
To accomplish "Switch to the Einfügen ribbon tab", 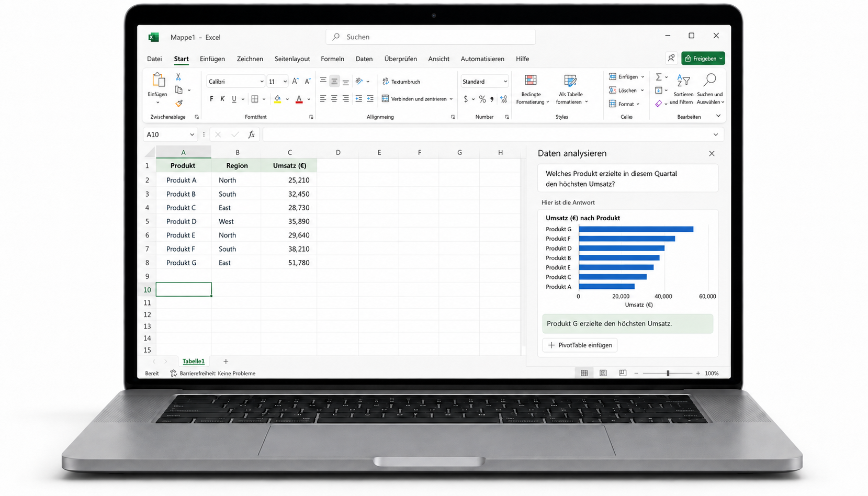I will point(212,59).
